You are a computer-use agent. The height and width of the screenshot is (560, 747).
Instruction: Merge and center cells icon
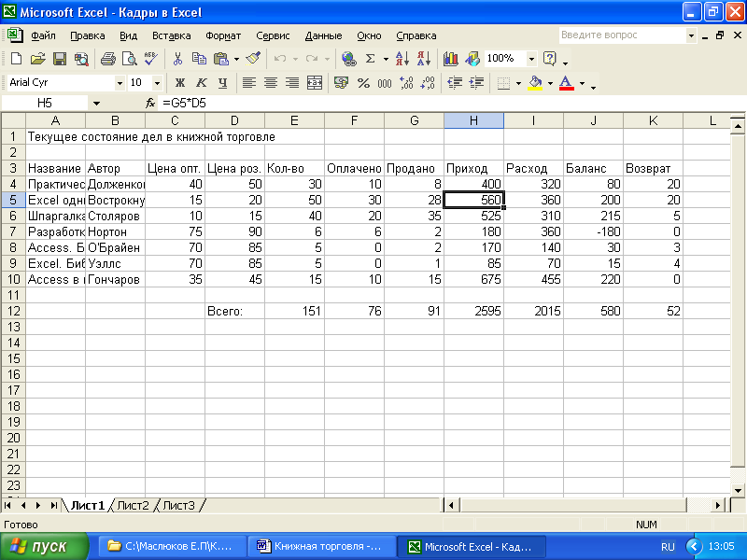[x=315, y=83]
